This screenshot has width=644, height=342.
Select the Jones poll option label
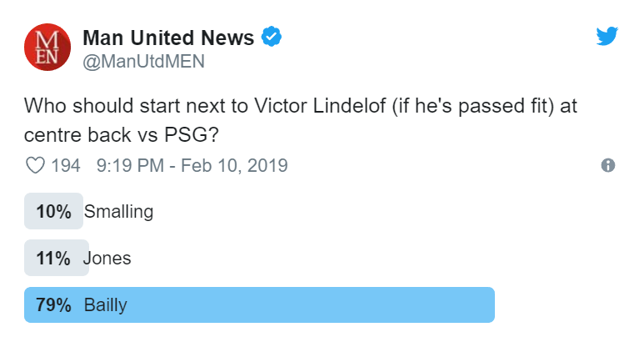coord(107,258)
